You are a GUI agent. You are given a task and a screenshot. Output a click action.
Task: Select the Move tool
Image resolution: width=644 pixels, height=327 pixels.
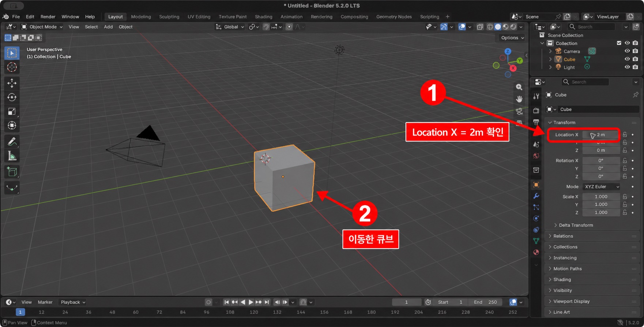pyautogui.click(x=12, y=83)
